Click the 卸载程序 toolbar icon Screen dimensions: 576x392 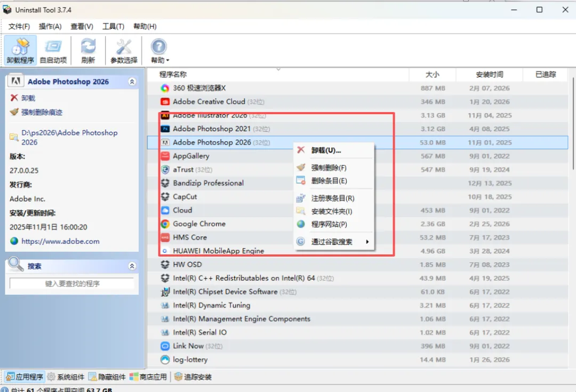tap(20, 50)
